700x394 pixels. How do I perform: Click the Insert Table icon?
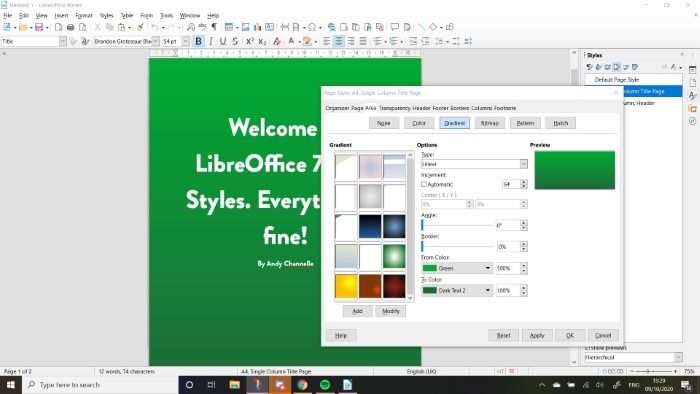[229, 27]
